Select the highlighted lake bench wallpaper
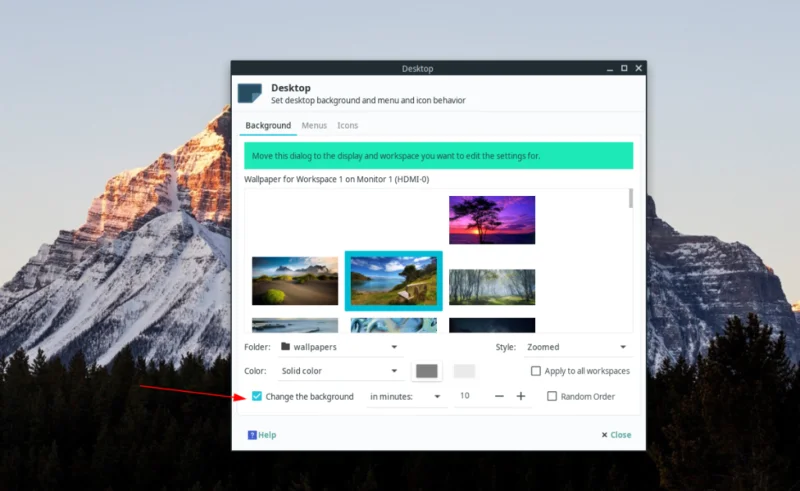Image resolution: width=800 pixels, height=491 pixels. (393, 281)
